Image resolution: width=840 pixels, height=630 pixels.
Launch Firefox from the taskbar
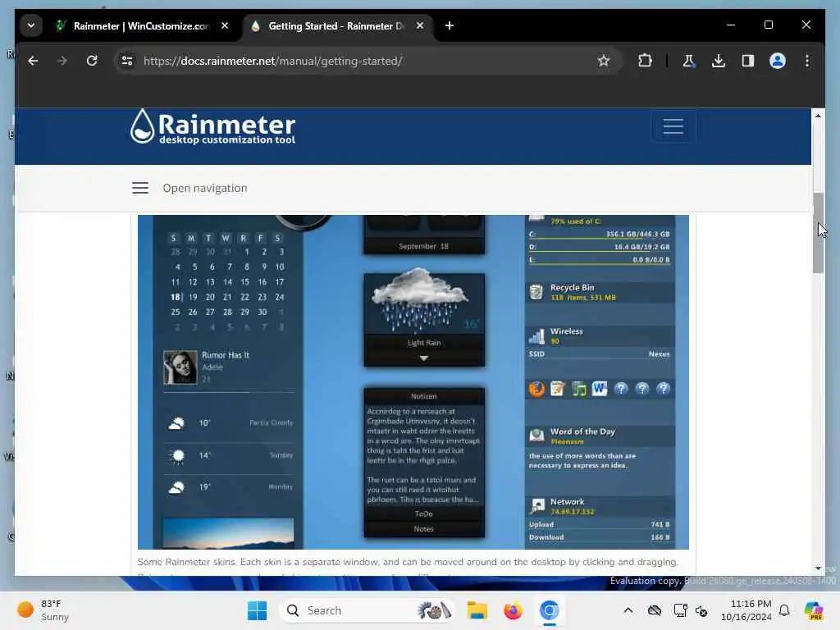click(513, 610)
